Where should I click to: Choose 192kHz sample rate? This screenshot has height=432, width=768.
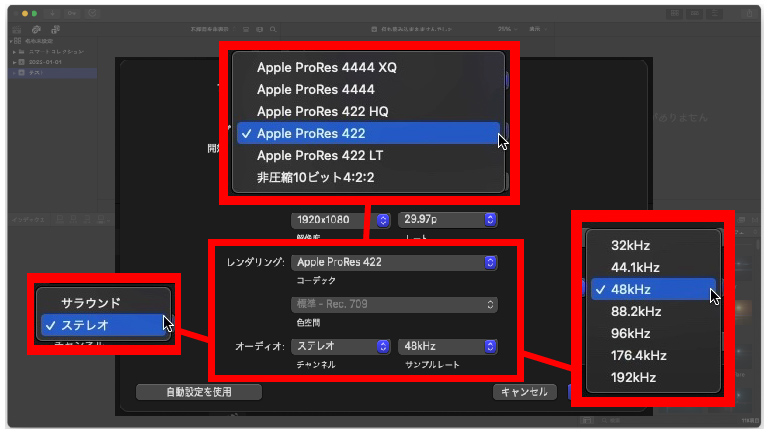click(653, 378)
